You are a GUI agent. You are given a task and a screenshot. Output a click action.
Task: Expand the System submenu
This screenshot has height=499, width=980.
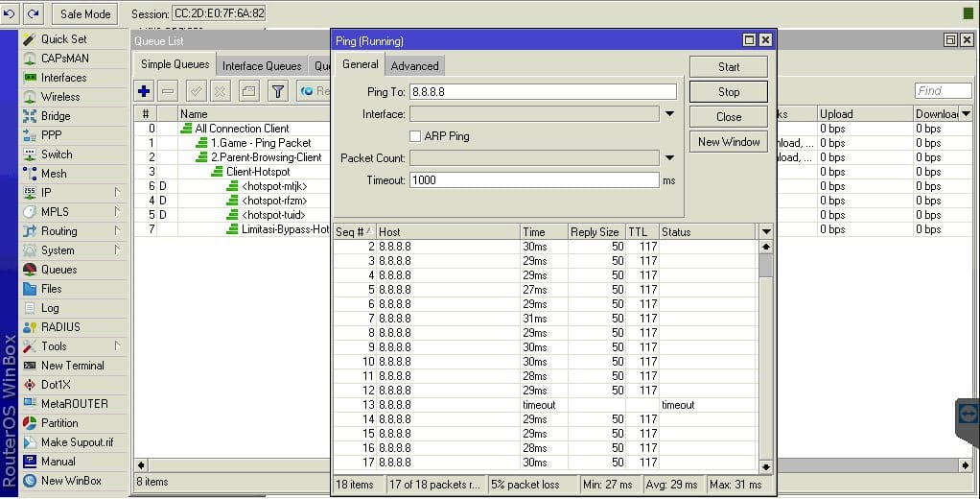point(75,250)
